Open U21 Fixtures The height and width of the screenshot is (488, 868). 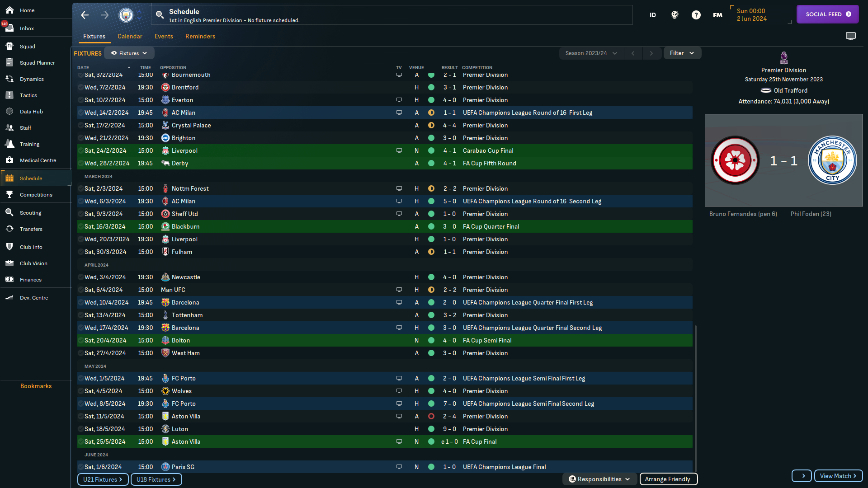(103, 479)
